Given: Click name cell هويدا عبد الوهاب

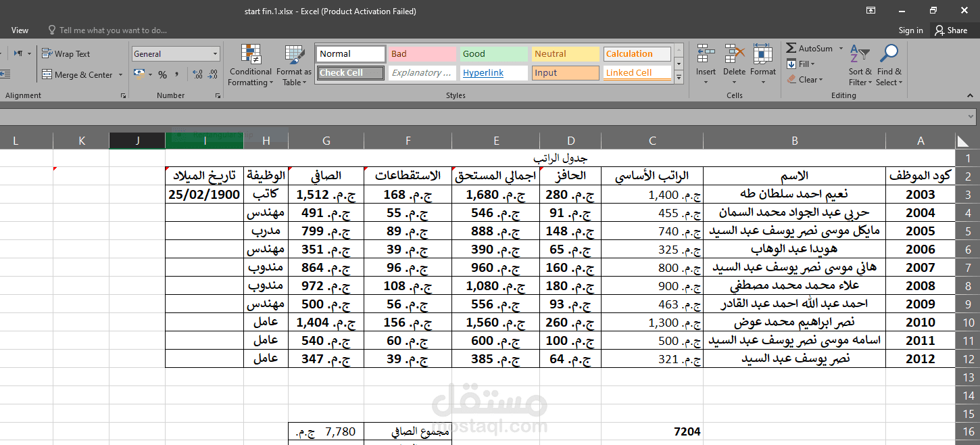Looking at the screenshot, I should (794, 250).
